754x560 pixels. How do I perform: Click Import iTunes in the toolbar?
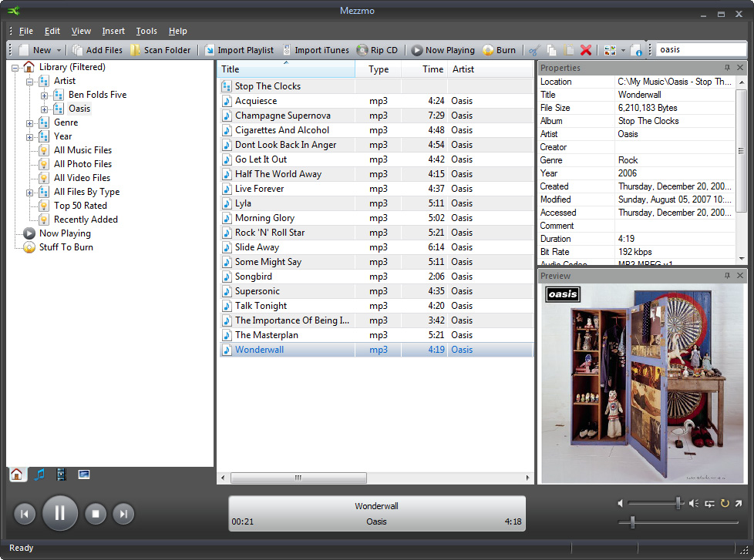pos(316,50)
